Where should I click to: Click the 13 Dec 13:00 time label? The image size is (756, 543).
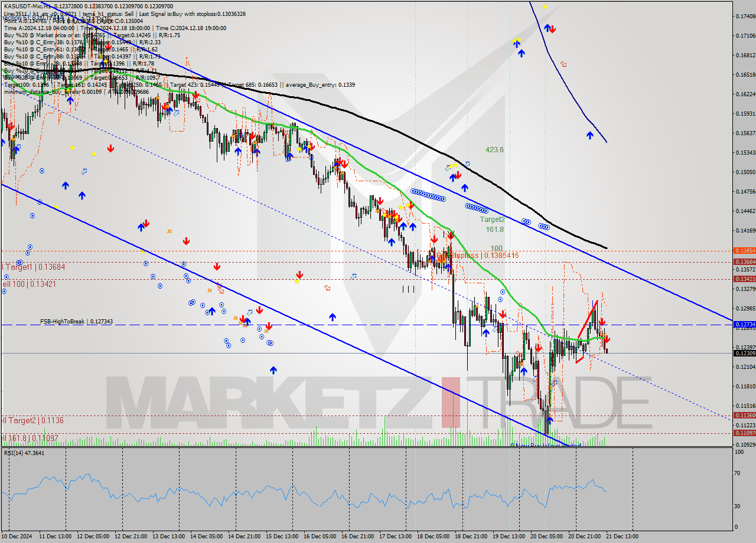tap(168, 537)
